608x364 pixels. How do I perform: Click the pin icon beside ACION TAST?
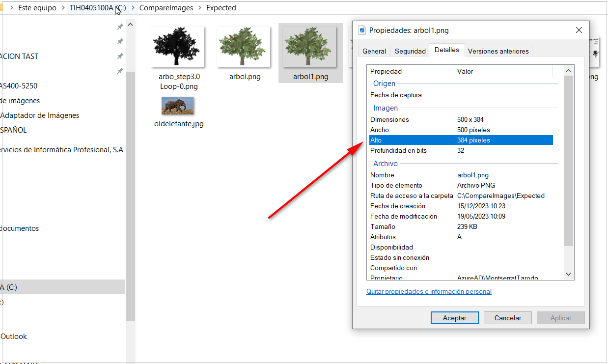[x=120, y=56]
